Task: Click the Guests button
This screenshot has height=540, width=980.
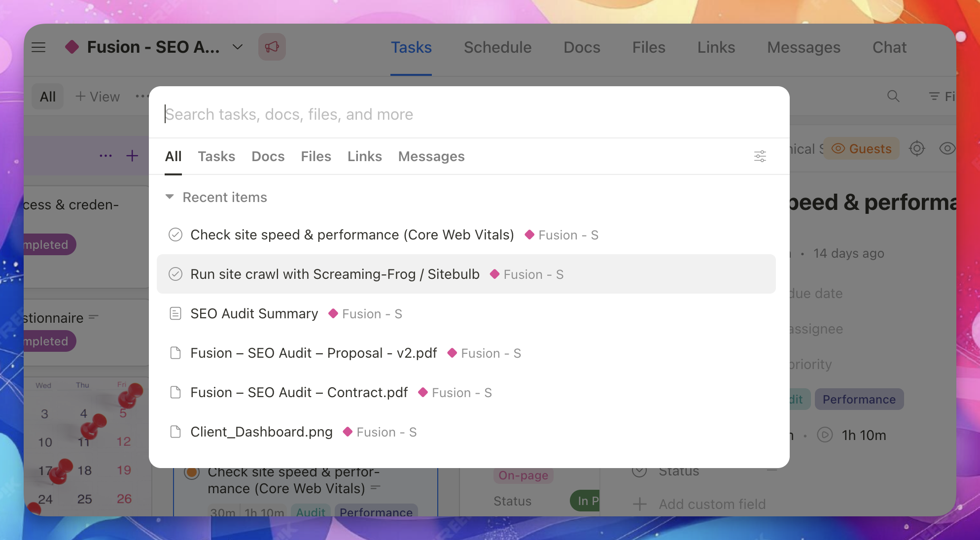Action: 861,148
